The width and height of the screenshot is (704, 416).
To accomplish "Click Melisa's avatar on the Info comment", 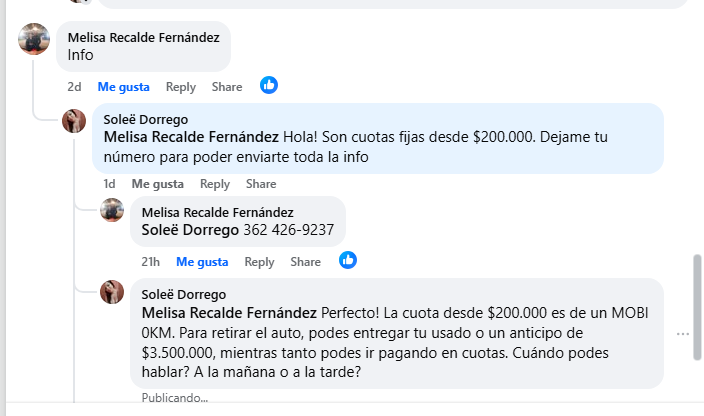I will [34, 39].
